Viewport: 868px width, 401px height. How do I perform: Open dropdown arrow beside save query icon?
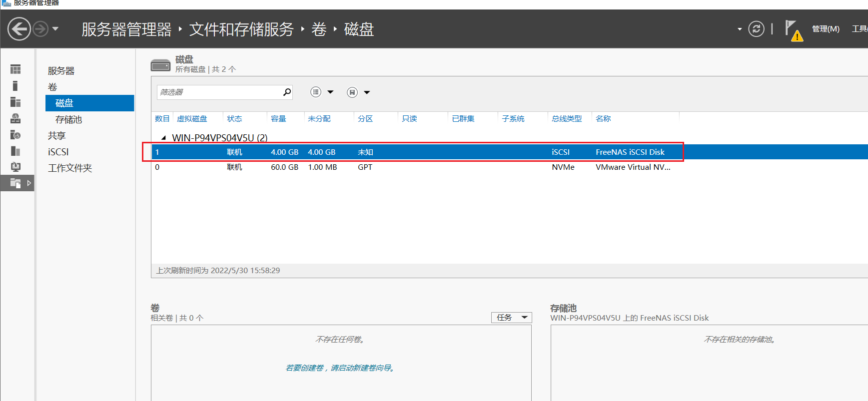click(x=367, y=92)
